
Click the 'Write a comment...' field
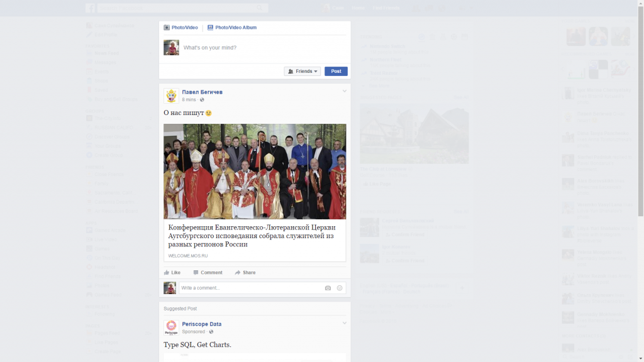pyautogui.click(x=250, y=288)
